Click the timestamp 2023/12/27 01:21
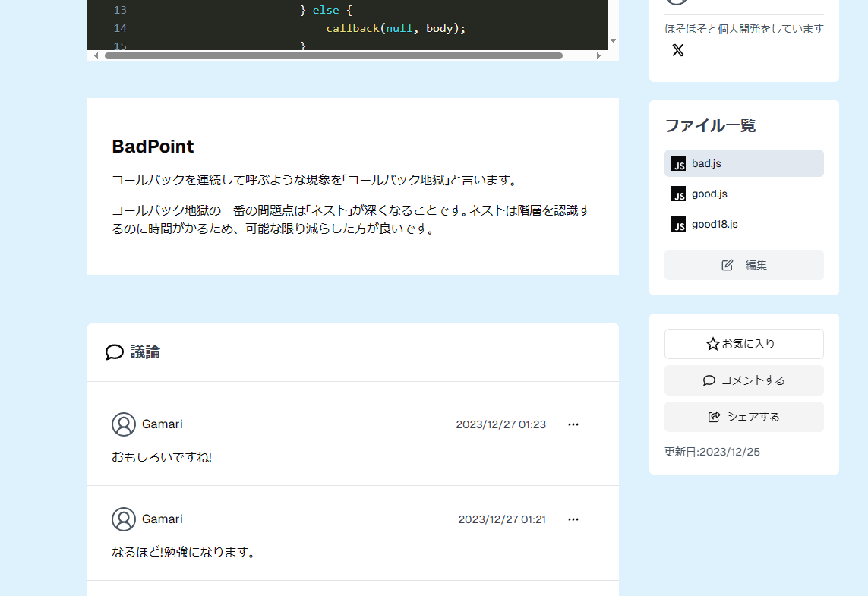This screenshot has height=596, width=868. click(502, 519)
